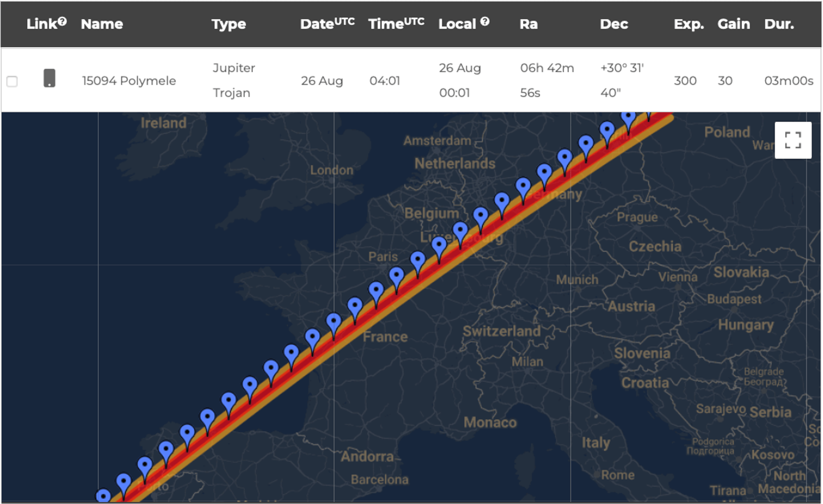This screenshot has width=823, height=504.
Task: Tick the checkbox for 15094 Polymele
Action: pos(12,81)
